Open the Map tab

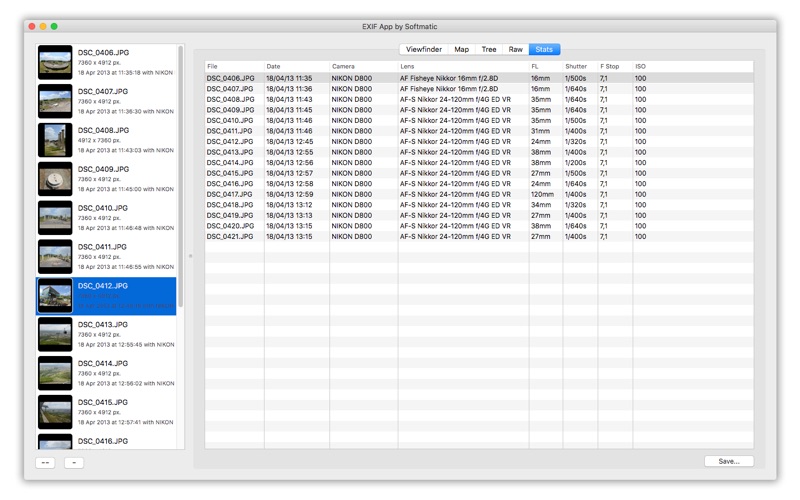[462, 49]
